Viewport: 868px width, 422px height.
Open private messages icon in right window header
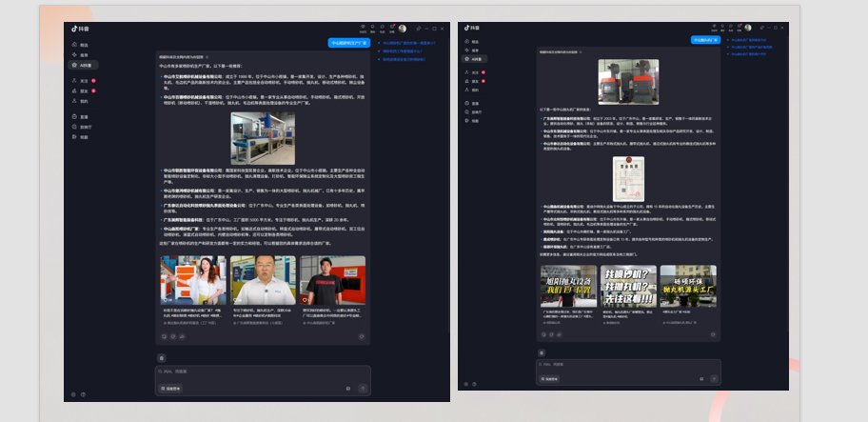tap(731, 27)
